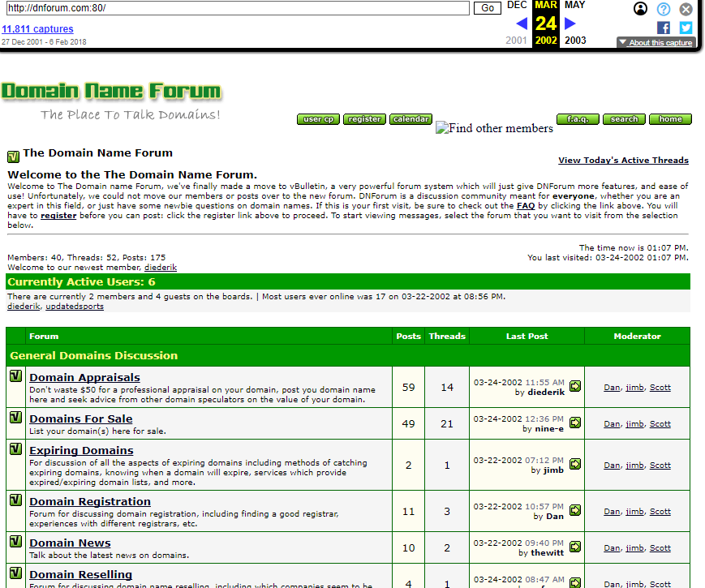Click the search navigation button
The image size is (705, 588).
pos(624,119)
